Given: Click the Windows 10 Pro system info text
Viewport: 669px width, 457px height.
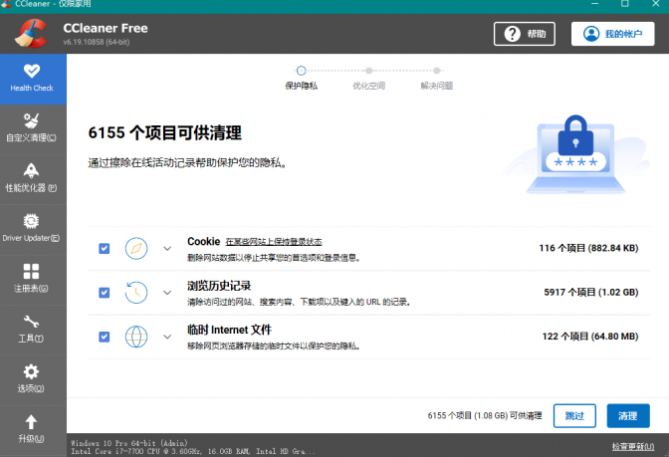Looking at the screenshot, I should coord(129,443).
